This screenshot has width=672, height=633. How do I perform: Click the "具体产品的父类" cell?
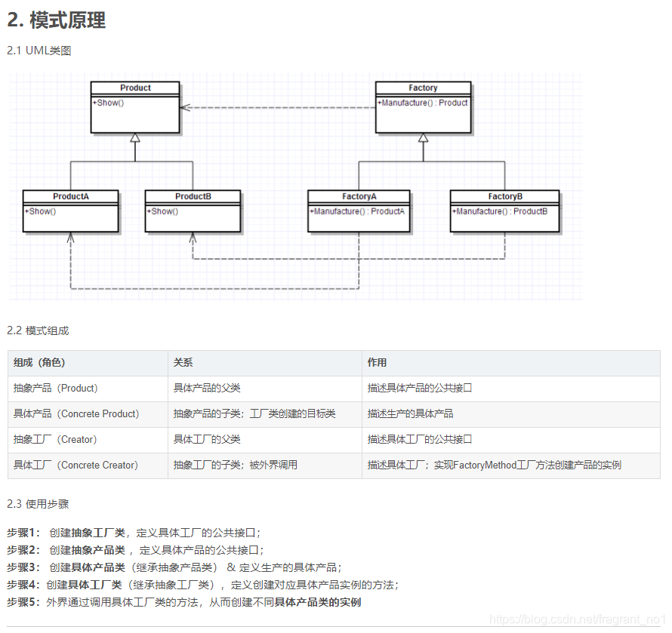tap(265, 389)
